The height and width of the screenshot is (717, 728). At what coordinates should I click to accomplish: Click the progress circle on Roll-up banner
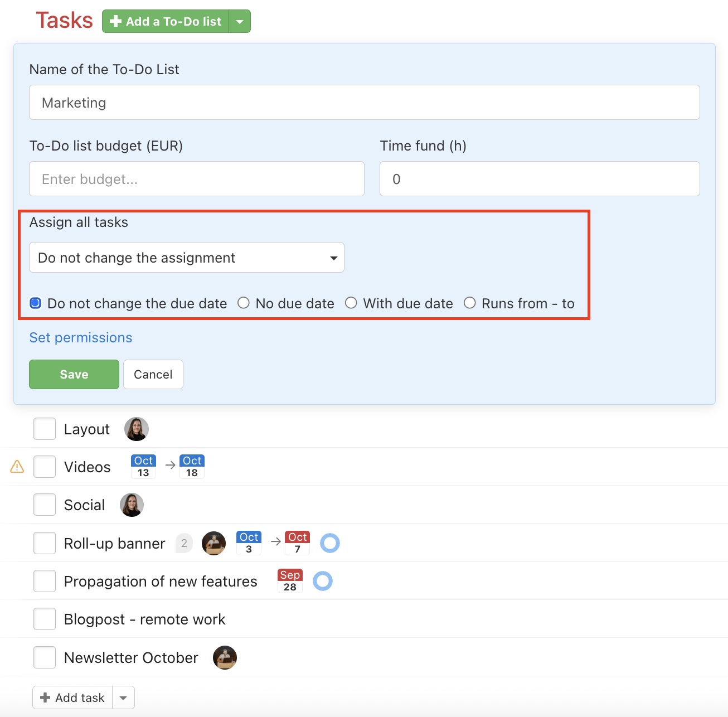[x=330, y=543]
